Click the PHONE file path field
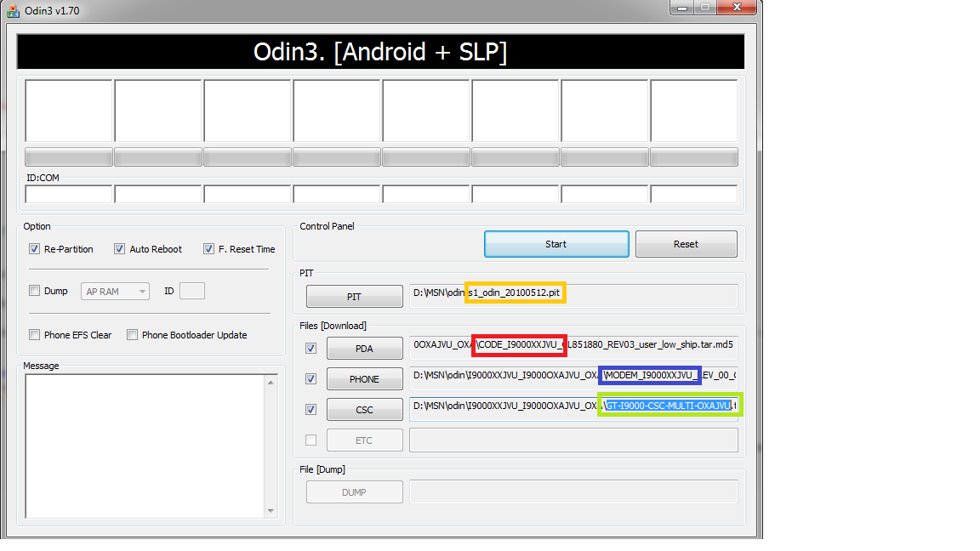This screenshot has width=980, height=551. [573, 378]
